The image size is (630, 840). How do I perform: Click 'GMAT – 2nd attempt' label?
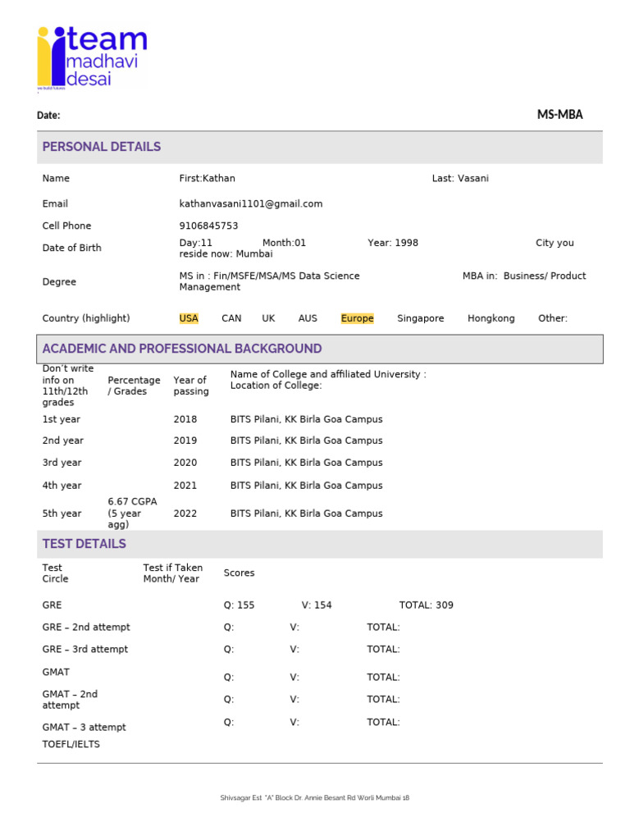pos(70,701)
